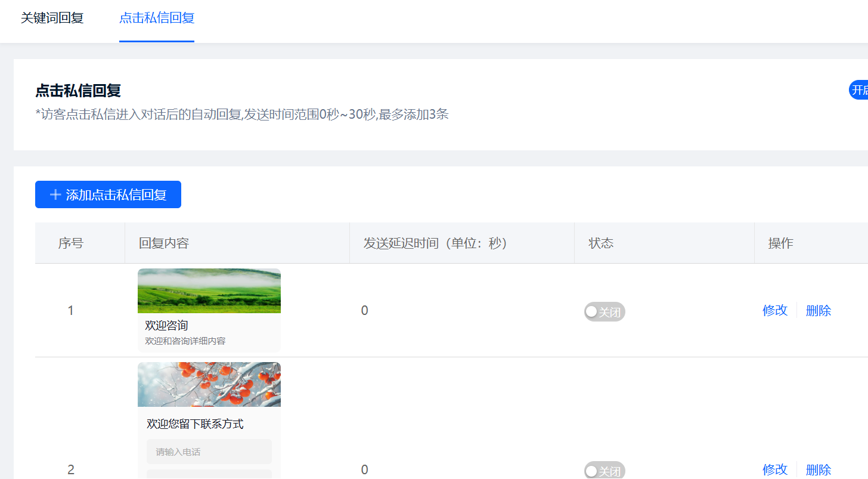Click the 回复内容 column header
This screenshot has width=868, height=479.
164,243
